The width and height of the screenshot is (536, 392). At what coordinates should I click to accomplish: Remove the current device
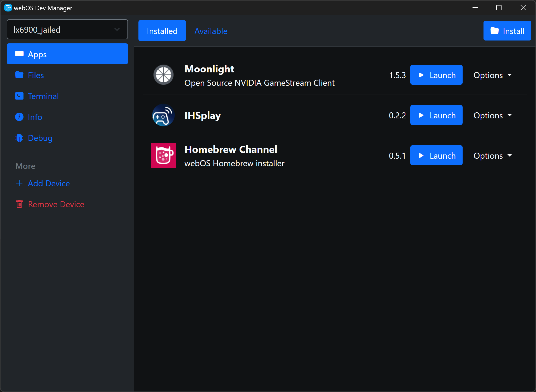point(56,204)
